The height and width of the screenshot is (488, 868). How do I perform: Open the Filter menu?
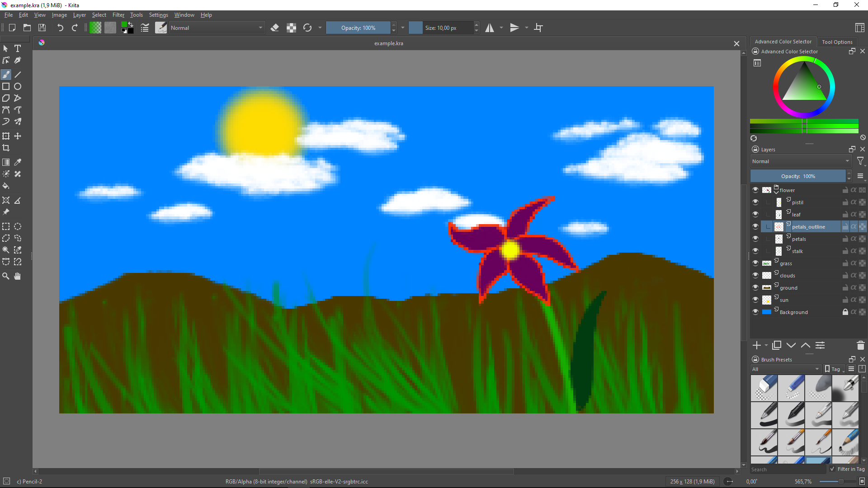(118, 15)
